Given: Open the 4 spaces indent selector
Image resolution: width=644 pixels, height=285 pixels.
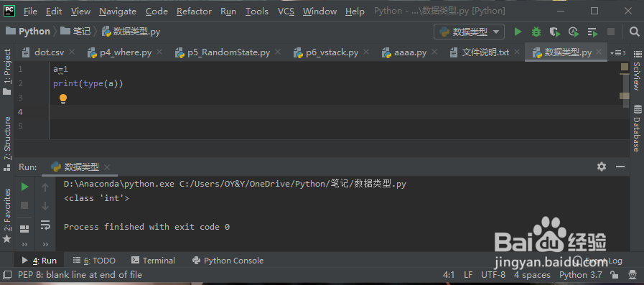Looking at the screenshot, I should point(532,275).
